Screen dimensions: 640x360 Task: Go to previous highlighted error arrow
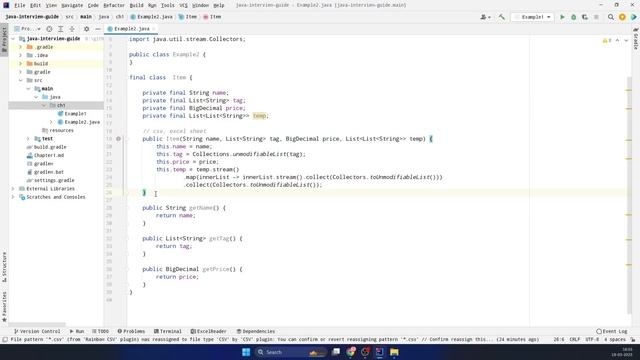click(x=617, y=40)
